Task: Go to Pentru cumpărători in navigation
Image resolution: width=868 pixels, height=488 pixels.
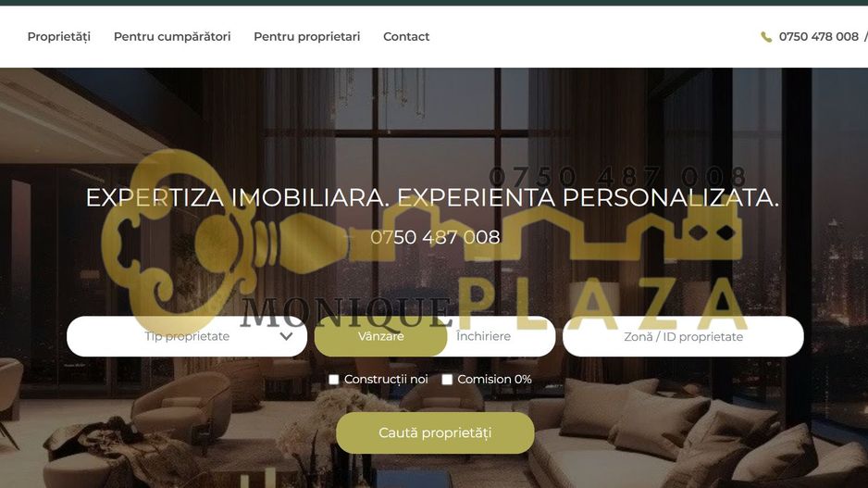Action: click(x=172, y=36)
